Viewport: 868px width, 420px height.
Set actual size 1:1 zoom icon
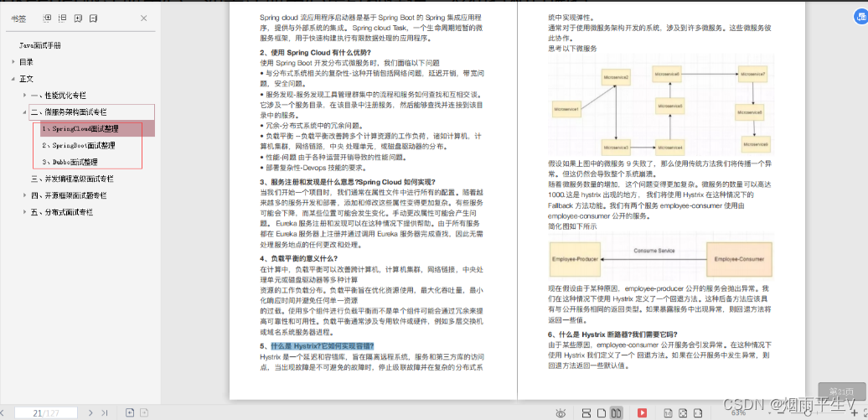[x=668, y=412]
